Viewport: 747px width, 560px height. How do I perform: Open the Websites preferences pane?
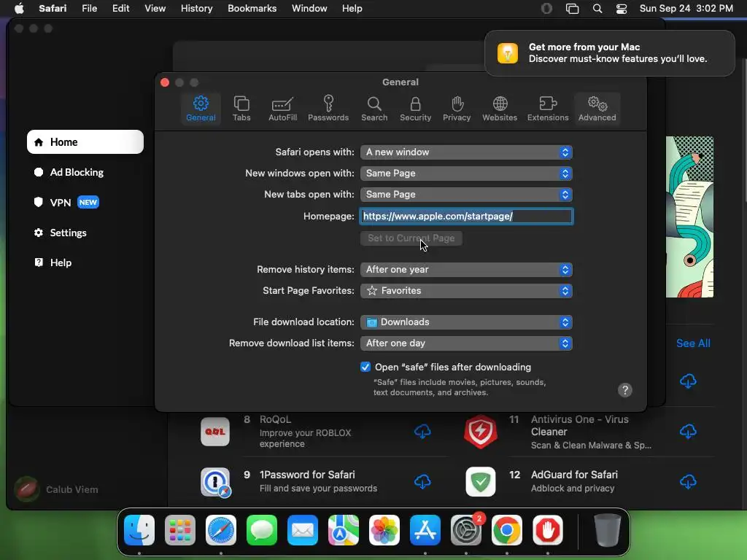[499, 109]
